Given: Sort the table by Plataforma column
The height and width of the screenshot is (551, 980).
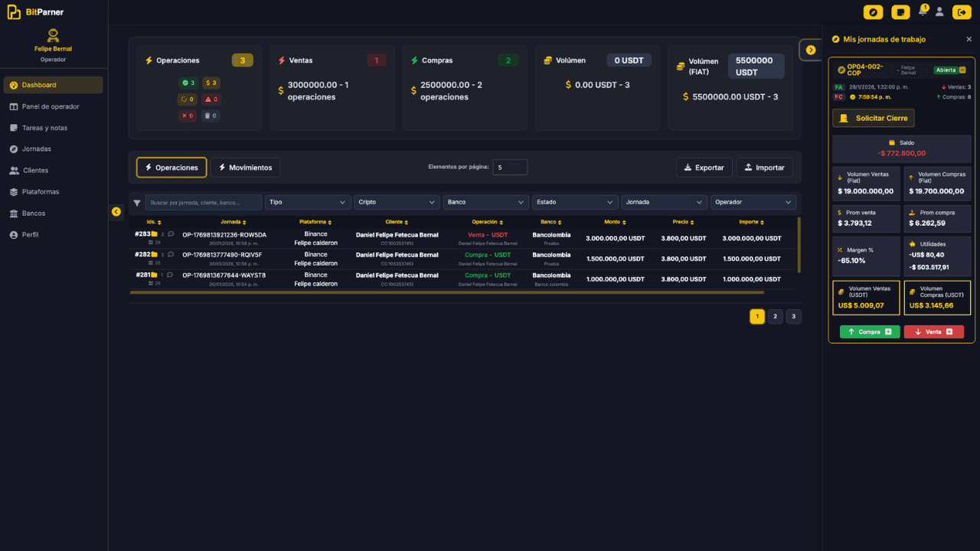Looking at the screenshot, I should [x=315, y=222].
